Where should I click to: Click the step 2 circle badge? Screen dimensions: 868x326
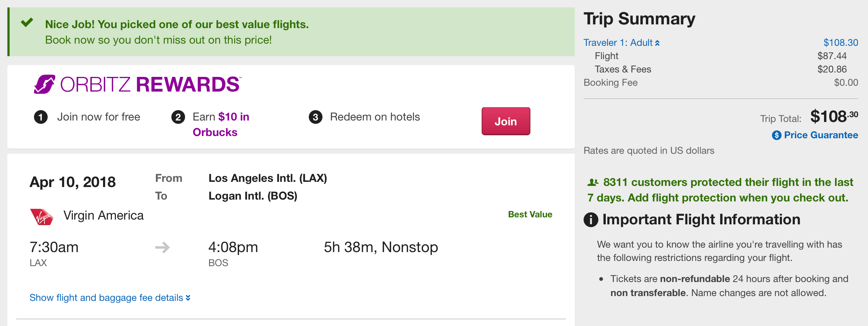[178, 117]
